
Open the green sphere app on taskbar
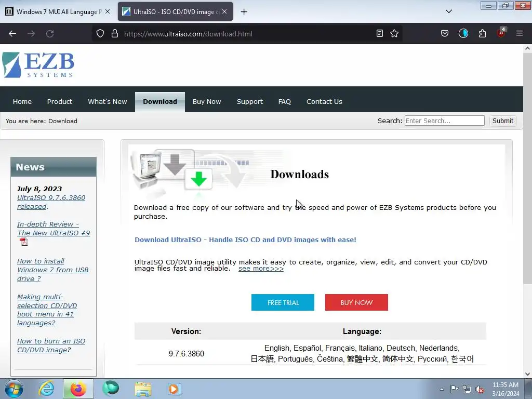point(111,389)
